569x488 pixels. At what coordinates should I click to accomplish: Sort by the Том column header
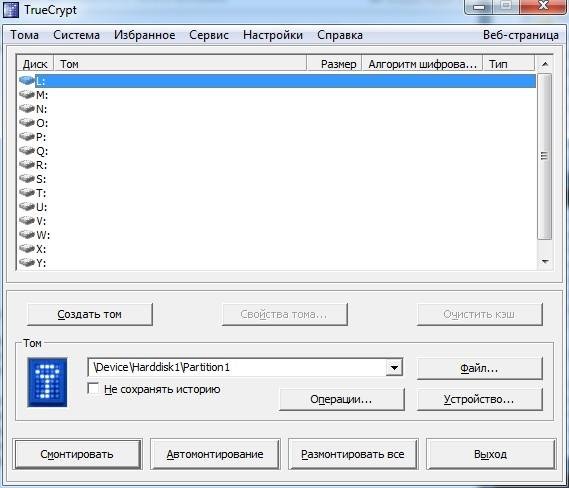(180, 64)
